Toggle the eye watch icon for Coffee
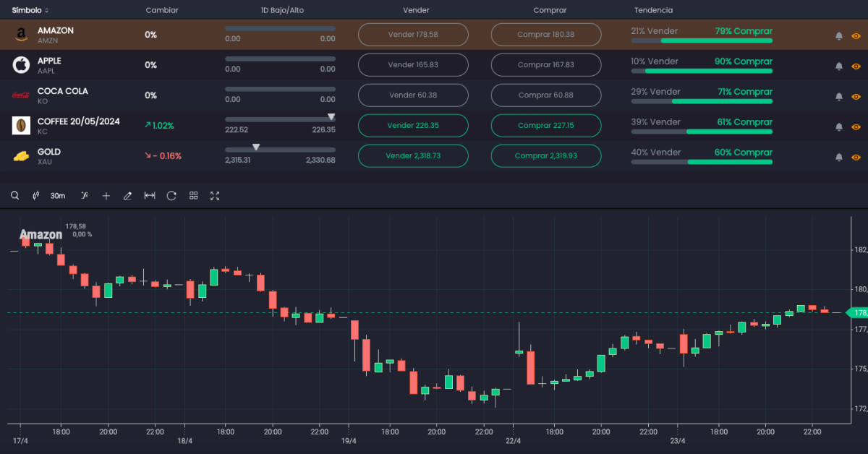Image resolution: width=868 pixels, height=454 pixels. (x=856, y=126)
